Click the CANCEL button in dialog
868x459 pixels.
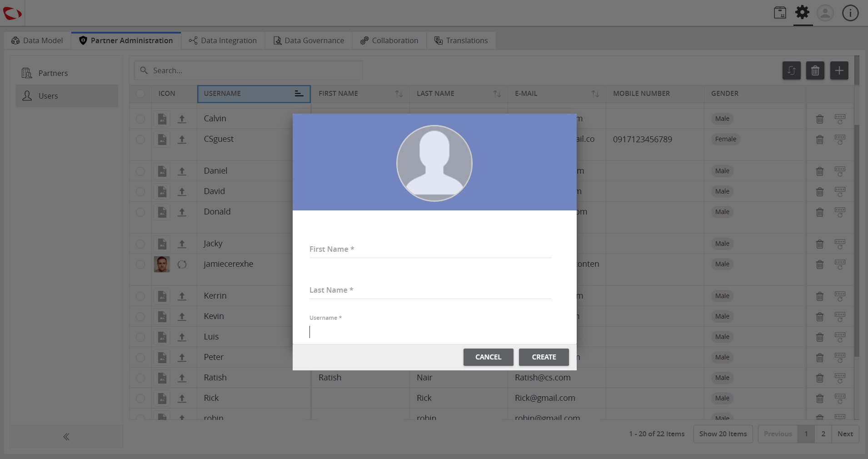(x=489, y=357)
